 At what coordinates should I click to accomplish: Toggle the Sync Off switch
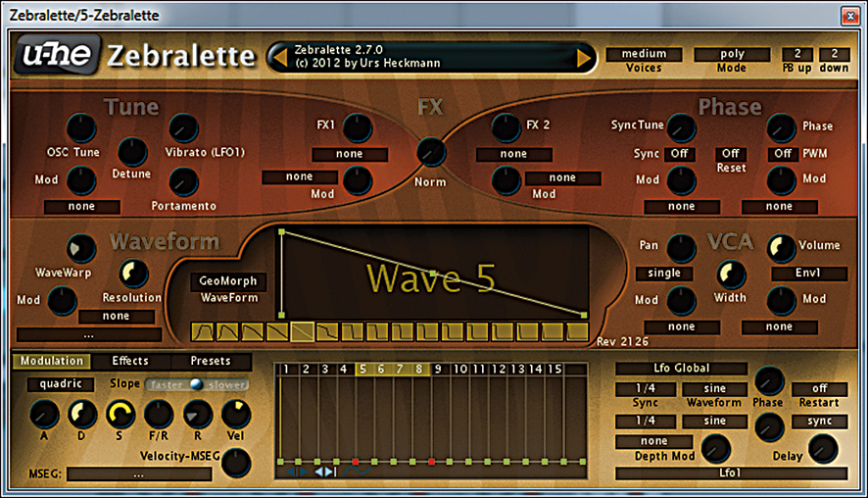point(678,154)
